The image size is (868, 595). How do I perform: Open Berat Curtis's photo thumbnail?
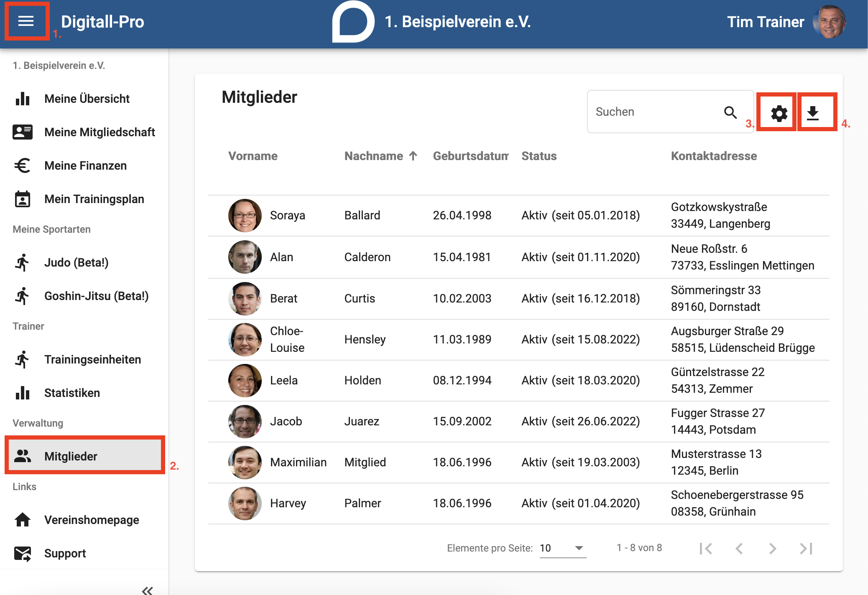(x=245, y=298)
